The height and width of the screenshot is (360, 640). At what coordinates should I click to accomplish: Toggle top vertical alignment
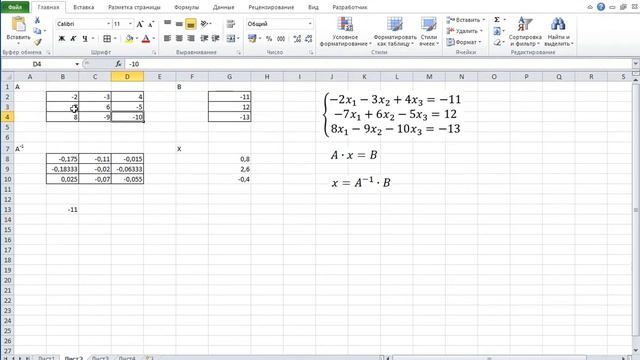click(167, 24)
